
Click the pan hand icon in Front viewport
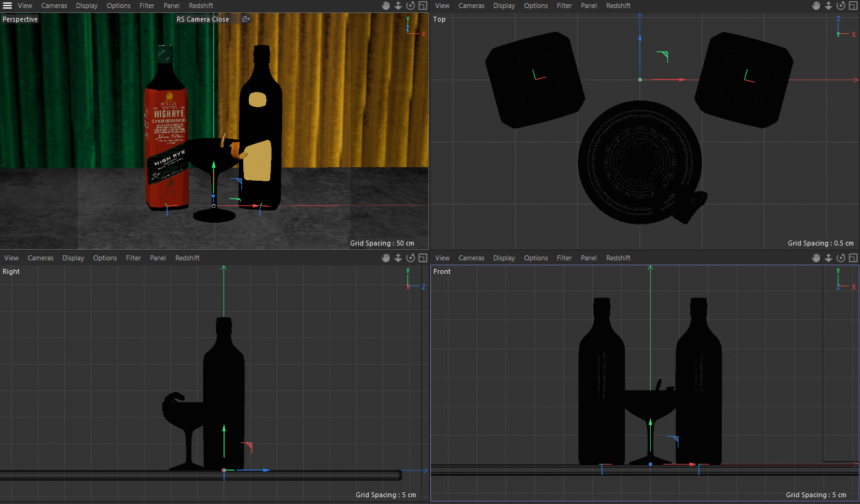(x=816, y=258)
